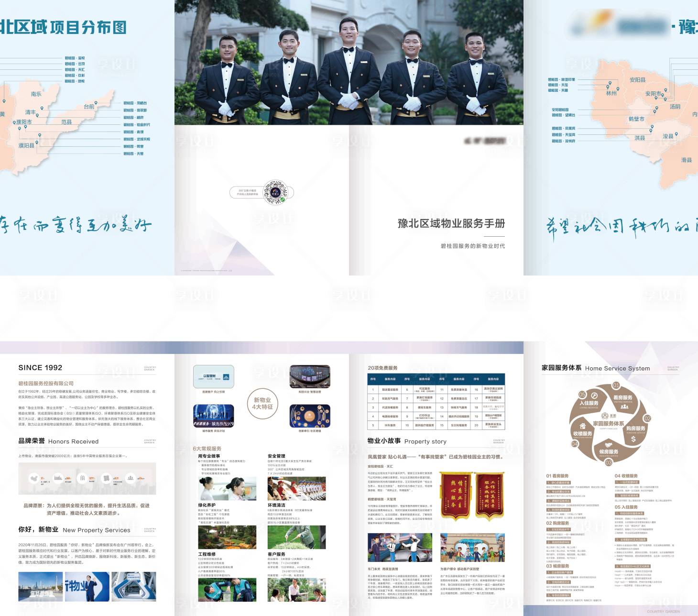The image size is (698, 616).
Task: Click the SINCE 1992 heading
Action: tap(40, 367)
